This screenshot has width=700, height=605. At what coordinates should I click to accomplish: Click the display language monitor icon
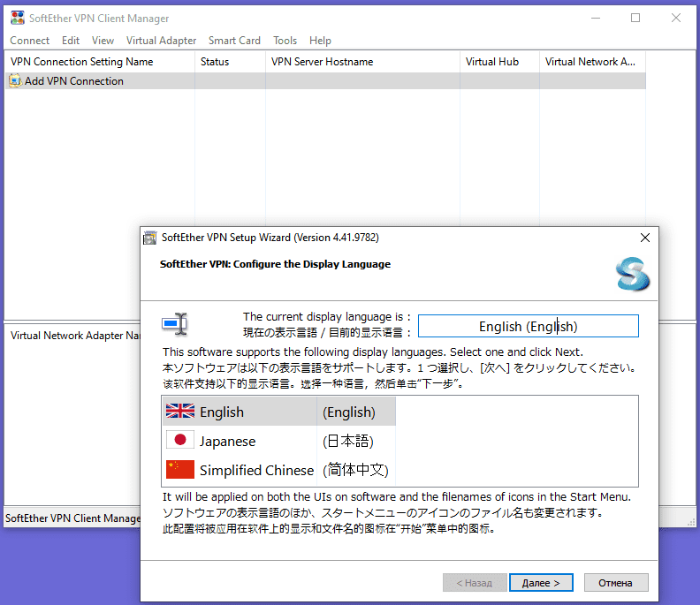pyautogui.click(x=175, y=323)
